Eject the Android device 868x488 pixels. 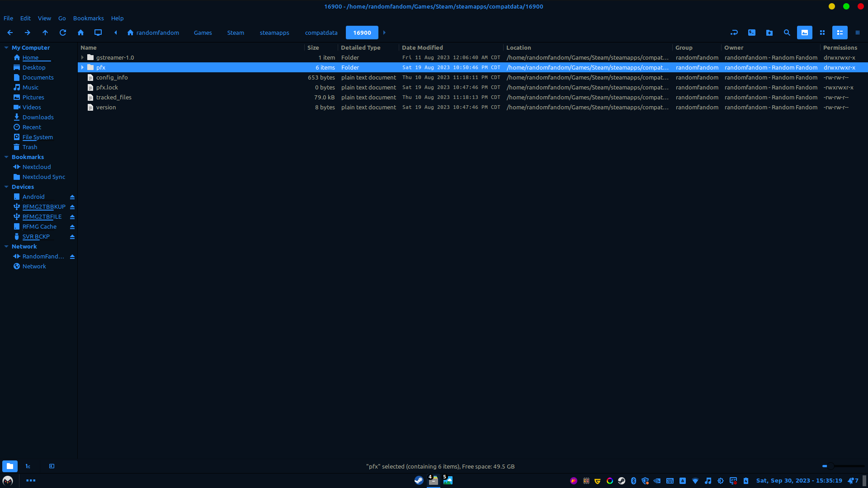[72, 197]
